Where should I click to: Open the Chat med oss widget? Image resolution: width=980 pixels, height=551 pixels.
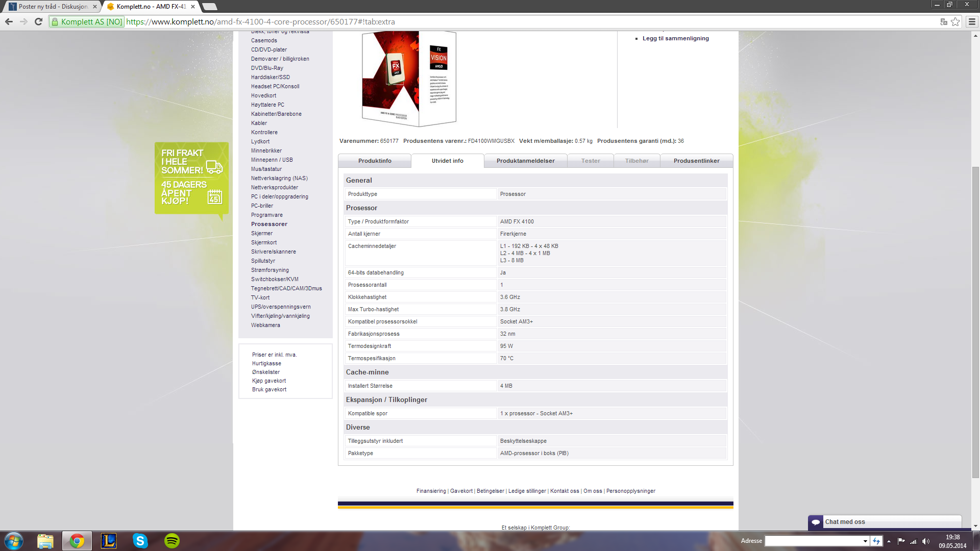click(x=885, y=522)
